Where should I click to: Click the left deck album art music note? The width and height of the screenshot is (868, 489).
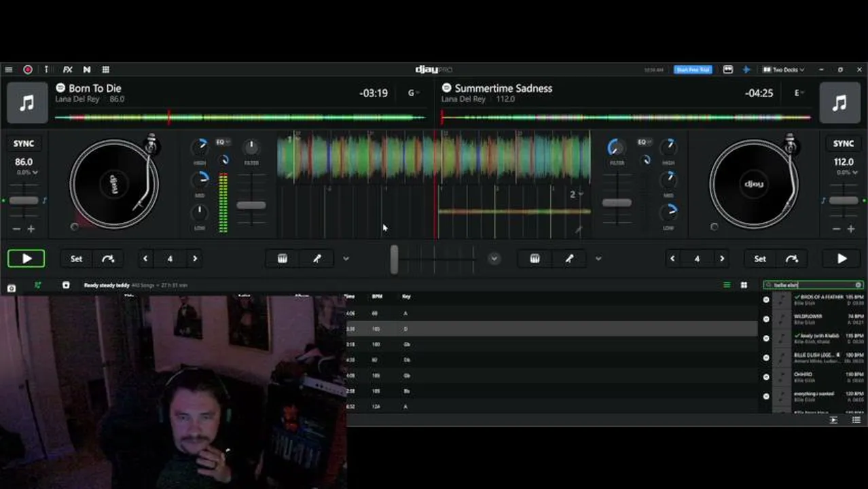click(27, 103)
